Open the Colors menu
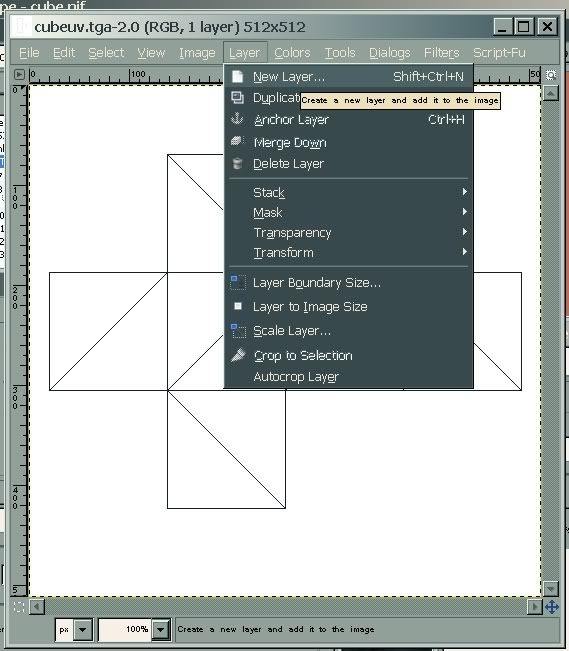Image resolution: width=569 pixels, height=651 pixels. pos(292,53)
